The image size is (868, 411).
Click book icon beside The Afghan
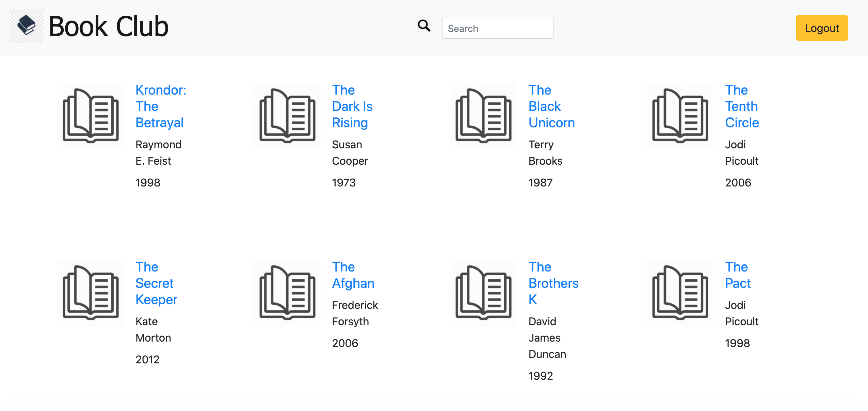(x=287, y=293)
